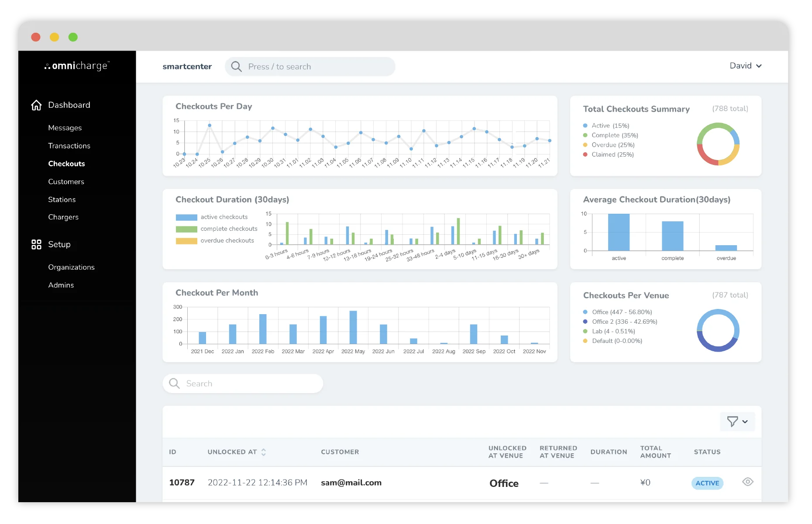This screenshot has height=524, width=812.
Task: Click the magnifier icon in table search
Action: coord(174,384)
